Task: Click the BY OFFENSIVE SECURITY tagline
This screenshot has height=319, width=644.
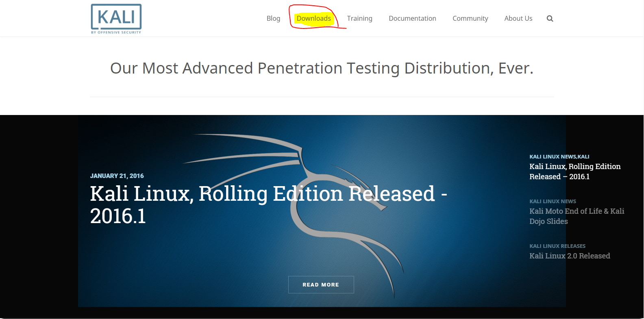Action: (116, 32)
